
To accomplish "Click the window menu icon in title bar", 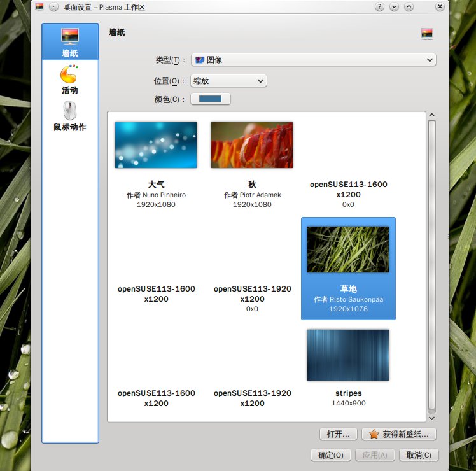I will (39, 6).
